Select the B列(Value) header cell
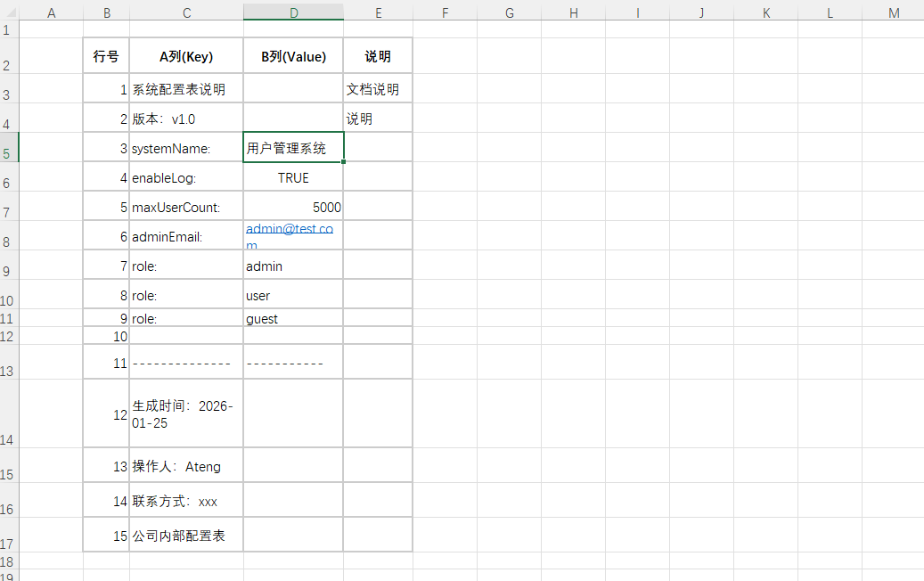The width and height of the screenshot is (924, 581). coord(293,56)
